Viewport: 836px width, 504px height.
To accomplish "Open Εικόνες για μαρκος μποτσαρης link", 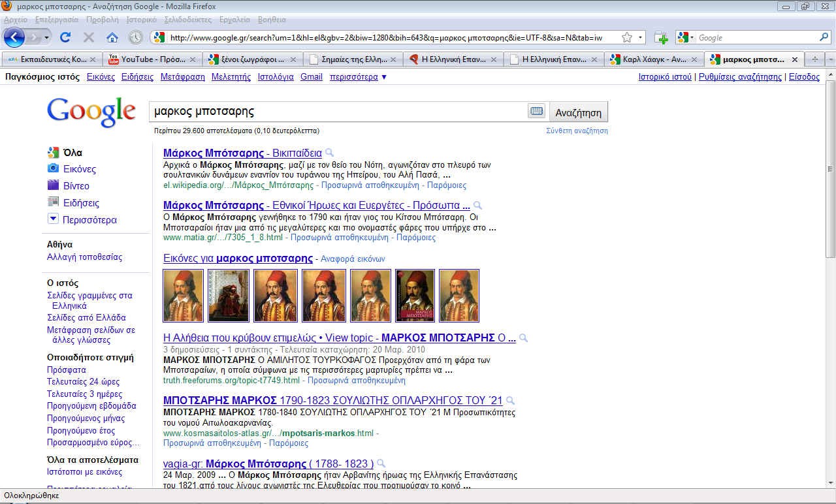I will click(238, 259).
